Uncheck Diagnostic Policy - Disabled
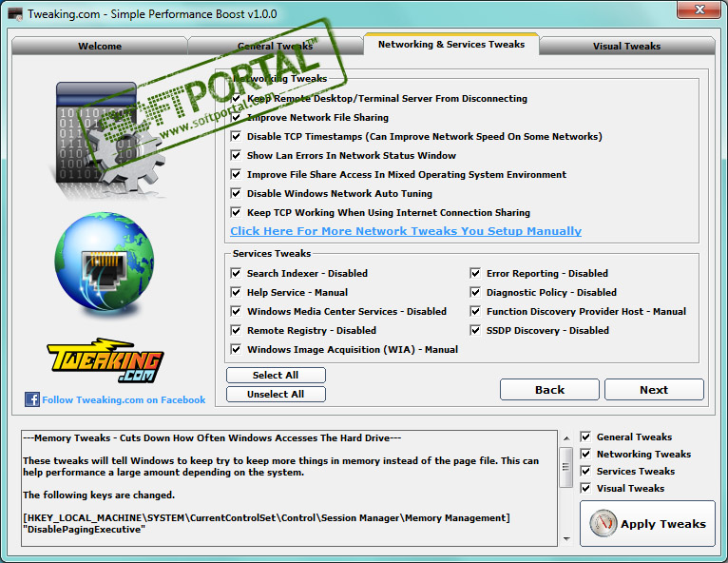 pyautogui.click(x=475, y=292)
